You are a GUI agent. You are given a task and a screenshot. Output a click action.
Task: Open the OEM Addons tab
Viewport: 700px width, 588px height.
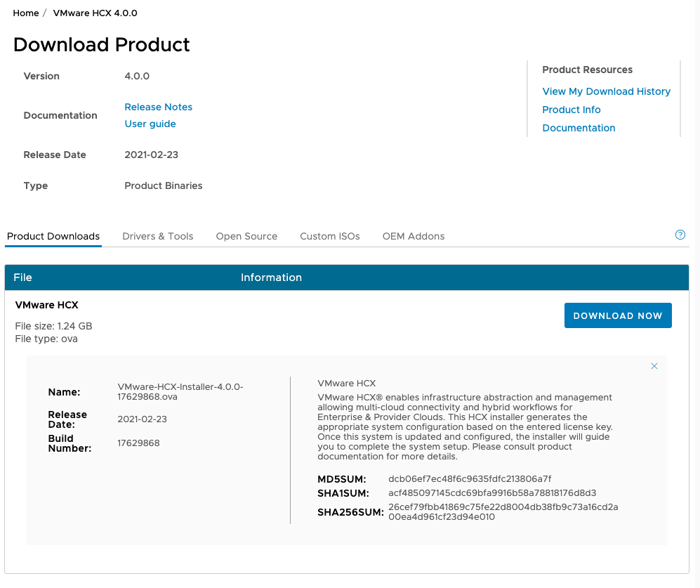pyautogui.click(x=413, y=236)
